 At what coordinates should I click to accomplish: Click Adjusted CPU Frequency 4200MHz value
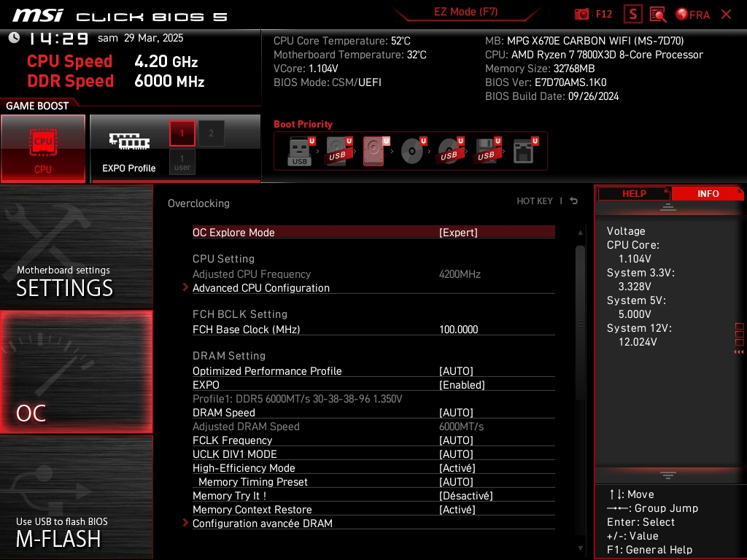(460, 274)
